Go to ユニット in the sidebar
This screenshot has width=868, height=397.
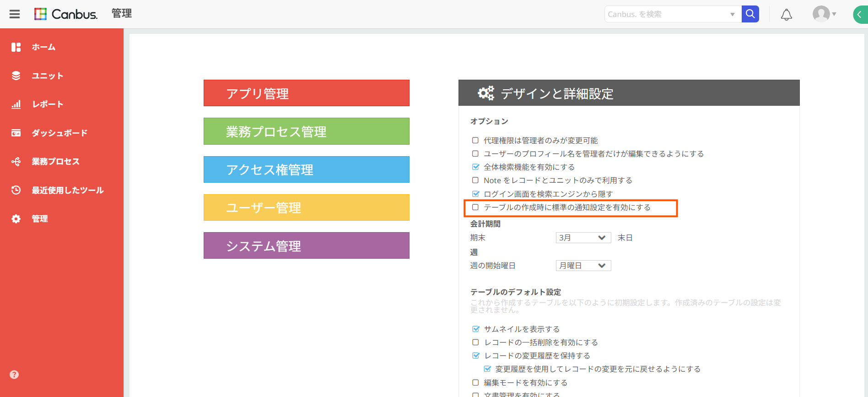(47, 76)
